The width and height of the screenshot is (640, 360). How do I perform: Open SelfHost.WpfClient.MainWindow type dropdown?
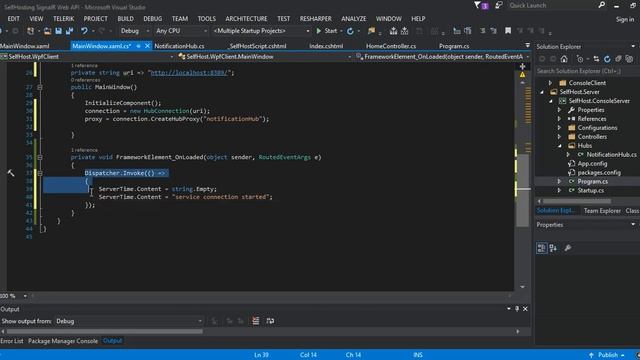point(264,57)
